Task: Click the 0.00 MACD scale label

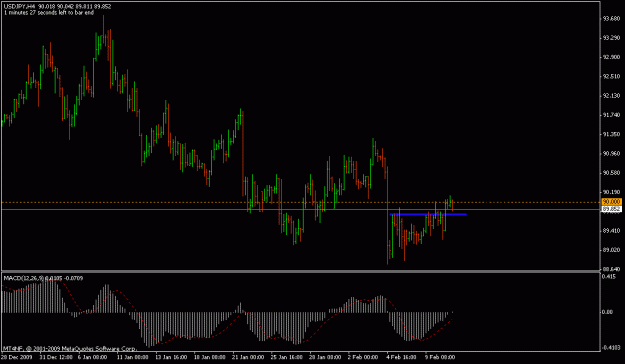Action: (608, 312)
